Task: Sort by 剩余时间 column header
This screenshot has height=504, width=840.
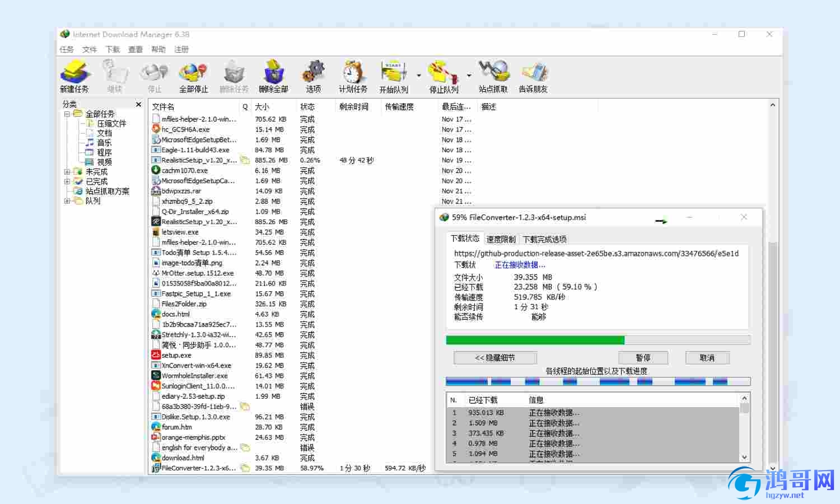Action: [357, 106]
